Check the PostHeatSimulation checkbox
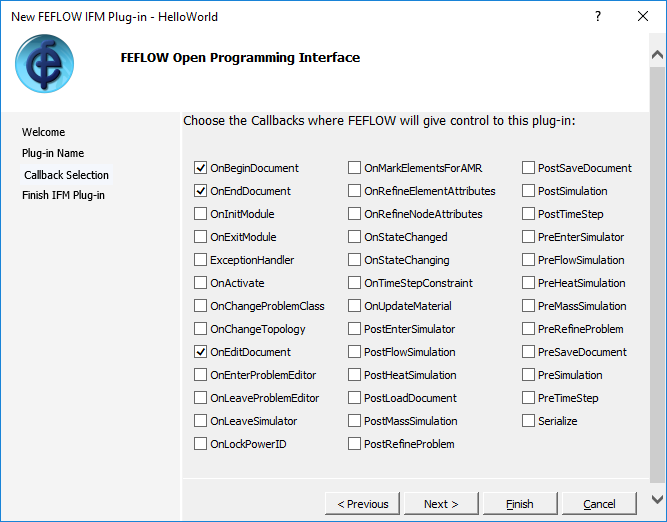The image size is (667, 522). pyautogui.click(x=354, y=375)
